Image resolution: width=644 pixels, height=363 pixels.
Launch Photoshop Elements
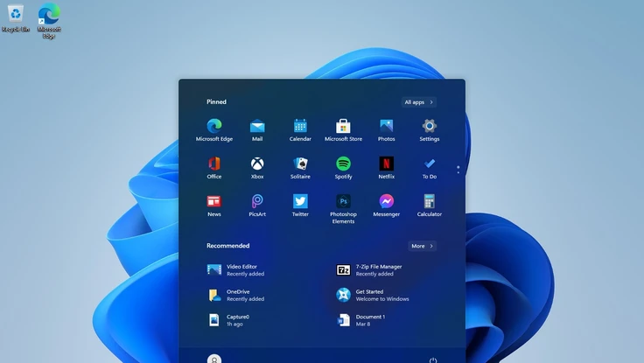(343, 208)
